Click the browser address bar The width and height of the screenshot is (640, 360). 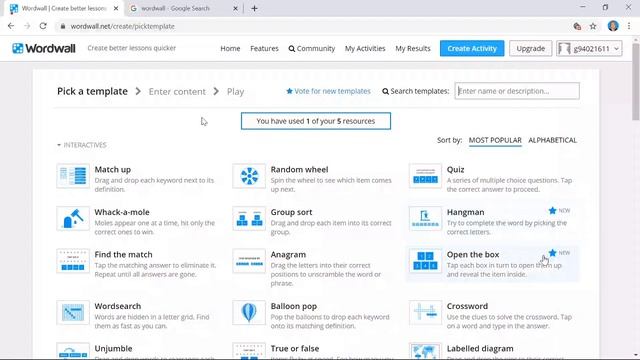click(x=310, y=26)
